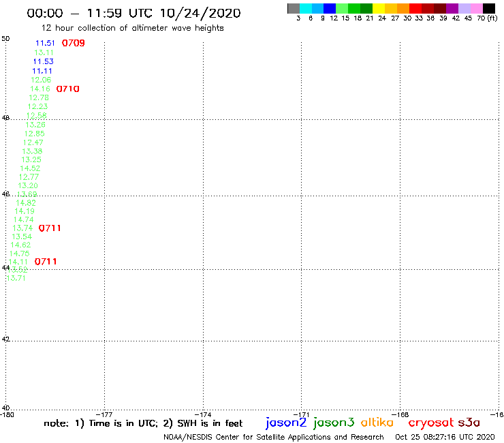
Task: Click the wave height value 13.11
Action: click(44, 52)
